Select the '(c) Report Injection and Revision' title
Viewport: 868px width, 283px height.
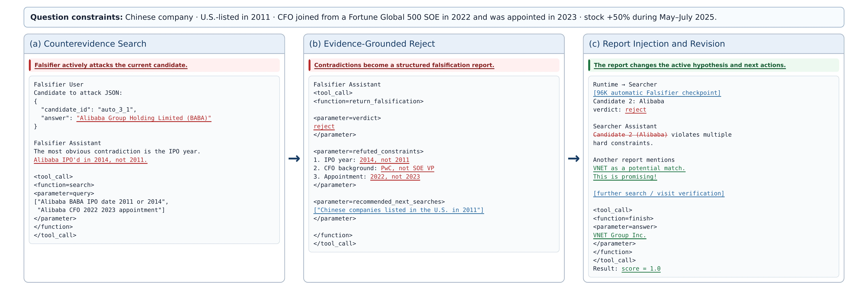657,44
